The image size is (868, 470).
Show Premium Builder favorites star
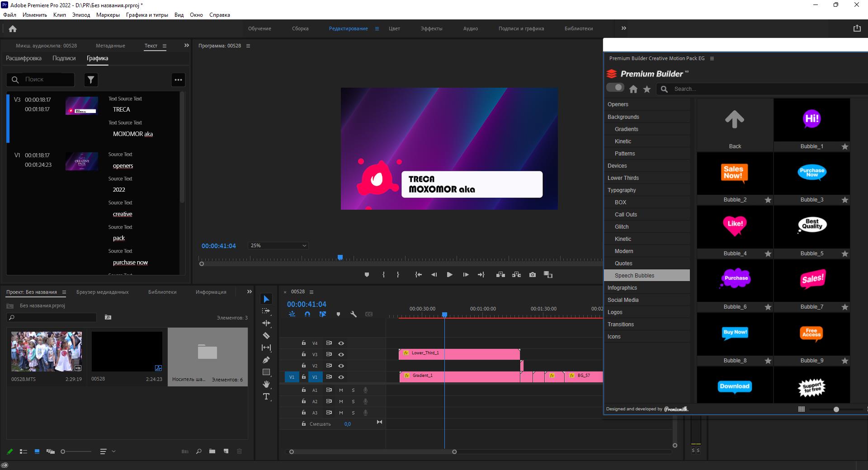pyautogui.click(x=647, y=89)
